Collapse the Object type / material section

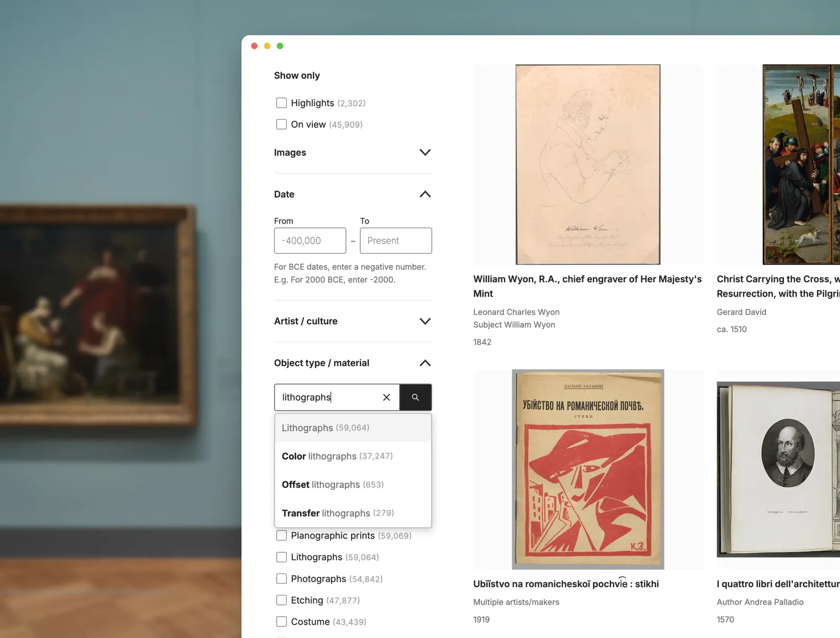click(425, 363)
